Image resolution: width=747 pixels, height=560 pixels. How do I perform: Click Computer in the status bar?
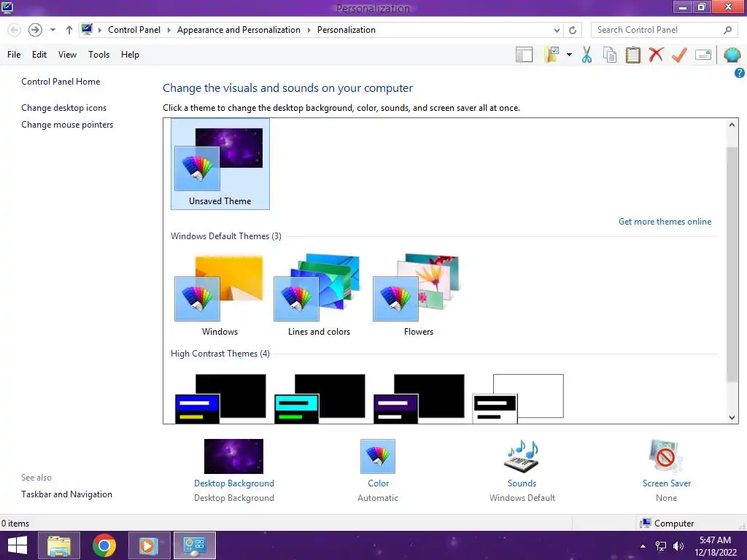667,524
